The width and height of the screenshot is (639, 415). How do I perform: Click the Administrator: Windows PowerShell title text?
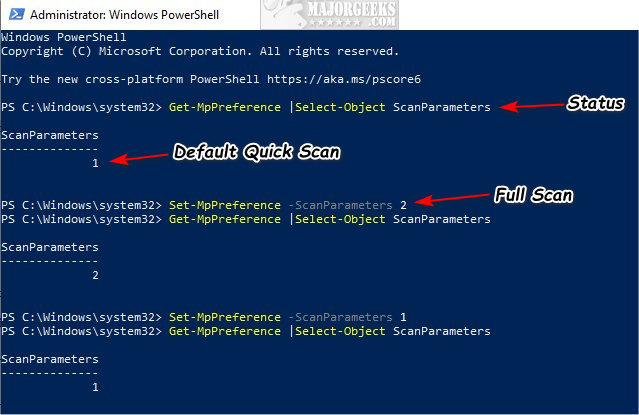pyautogui.click(x=125, y=15)
